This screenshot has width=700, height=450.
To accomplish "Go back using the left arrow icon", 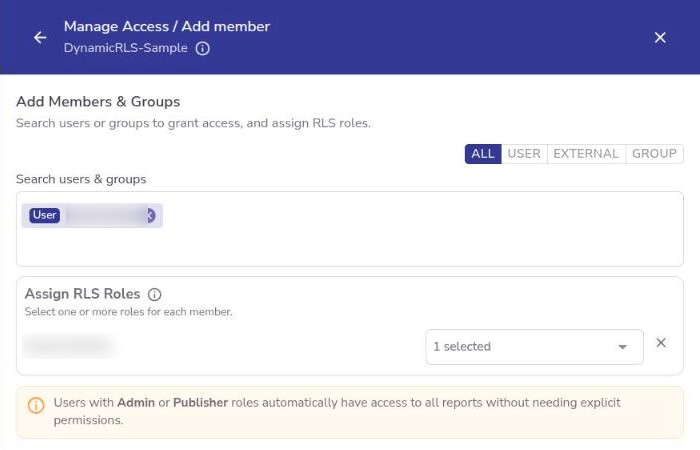I will 40,38.
